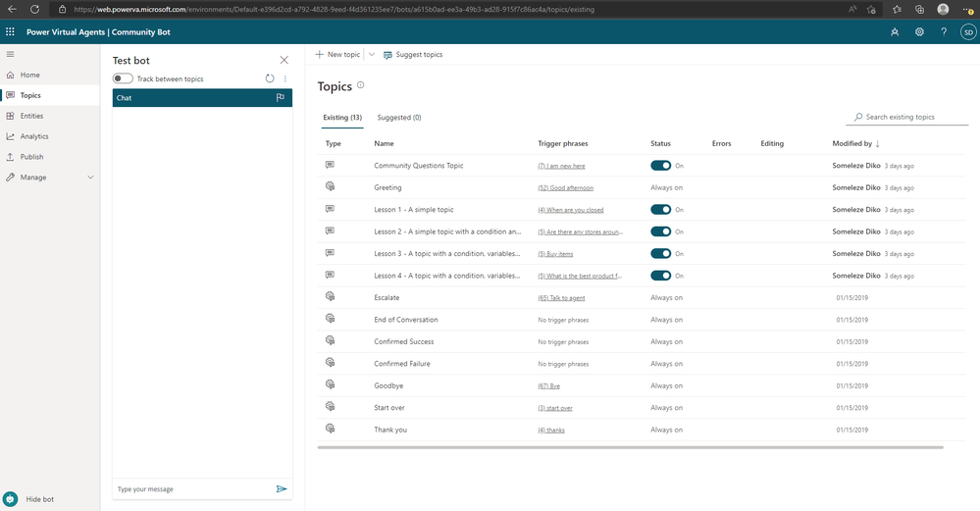Click Lesson 4 topic type icon
Screen dimensions: 980x511
pos(330,275)
